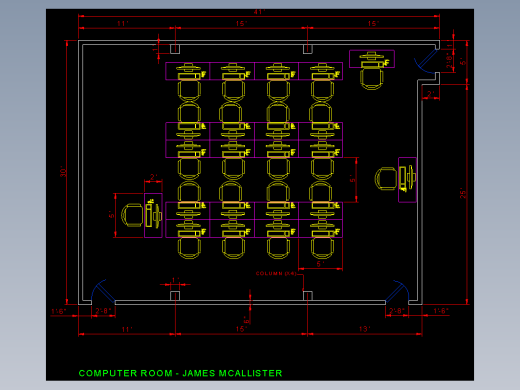Click the top-right door swing arc
Screen dimensions: 520x390
pyautogui.click(x=423, y=67)
